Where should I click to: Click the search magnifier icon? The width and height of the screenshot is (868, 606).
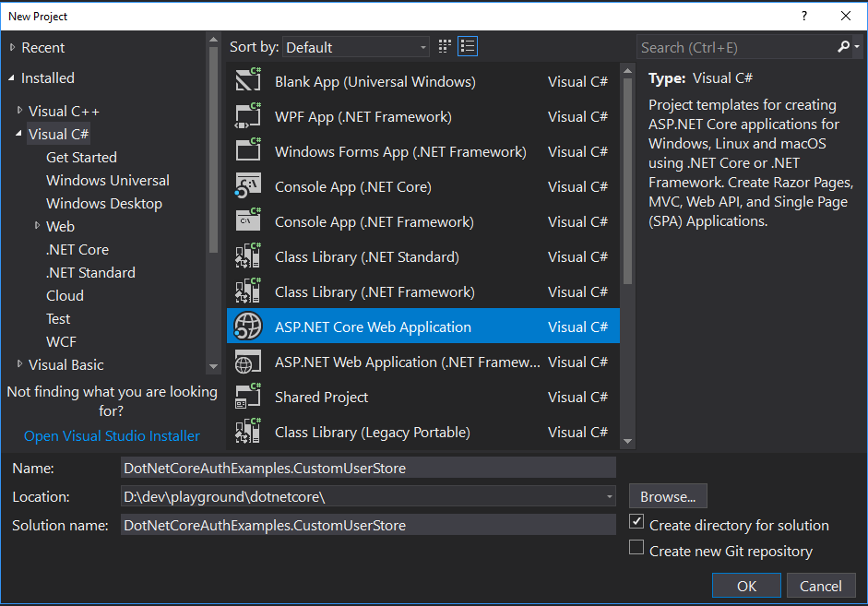tap(843, 47)
